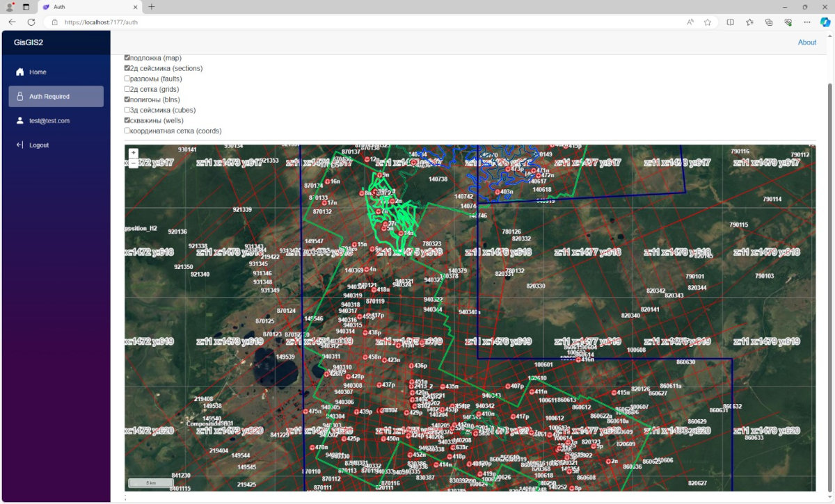
Task: Select well marker 475n
Action: [305, 412]
